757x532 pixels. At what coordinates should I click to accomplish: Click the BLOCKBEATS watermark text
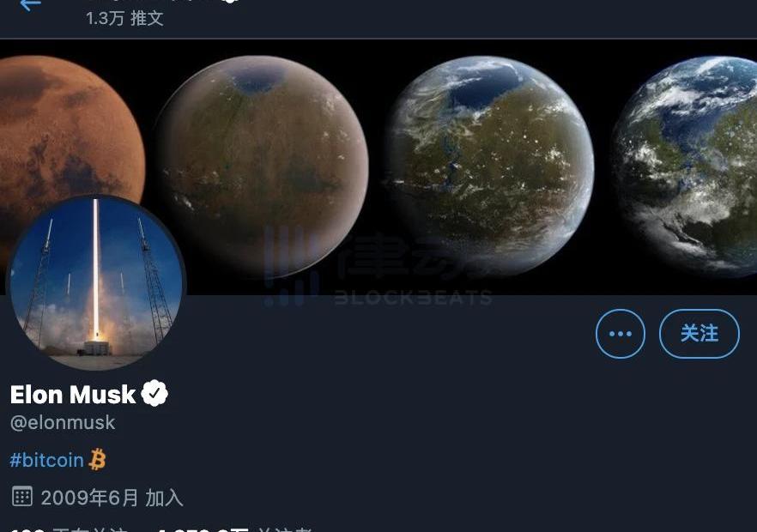click(x=414, y=299)
